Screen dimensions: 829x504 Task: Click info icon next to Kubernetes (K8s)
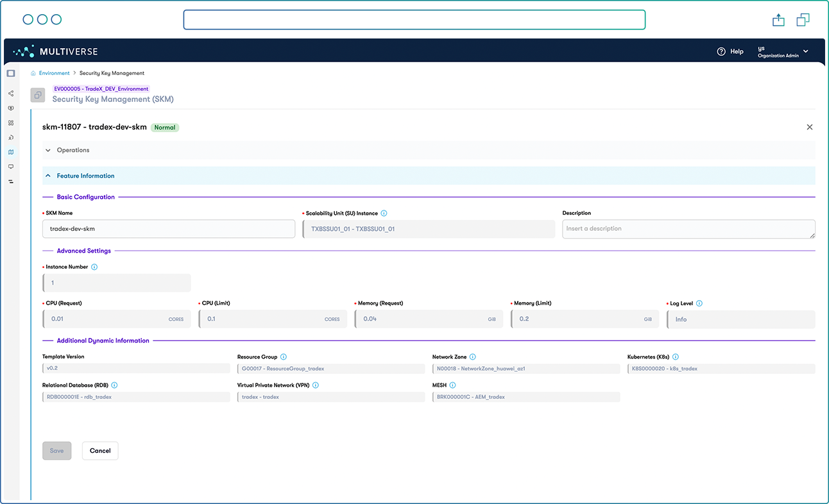point(676,357)
